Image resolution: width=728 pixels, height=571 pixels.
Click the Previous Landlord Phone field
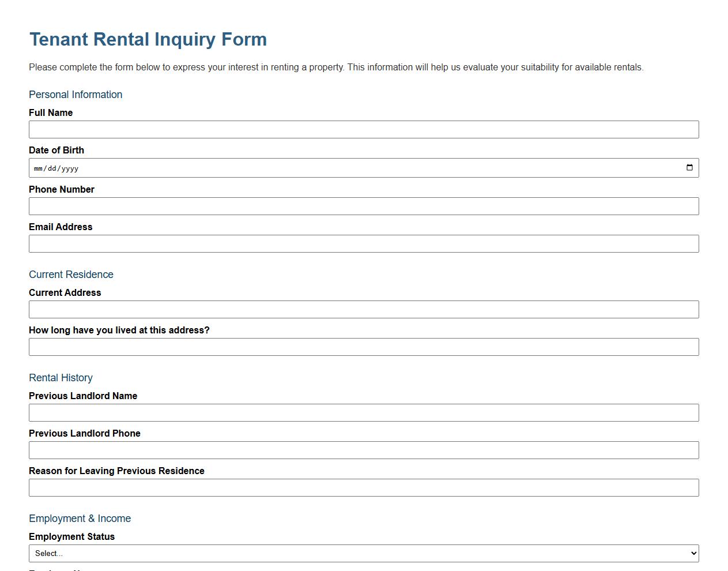(364, 450)
